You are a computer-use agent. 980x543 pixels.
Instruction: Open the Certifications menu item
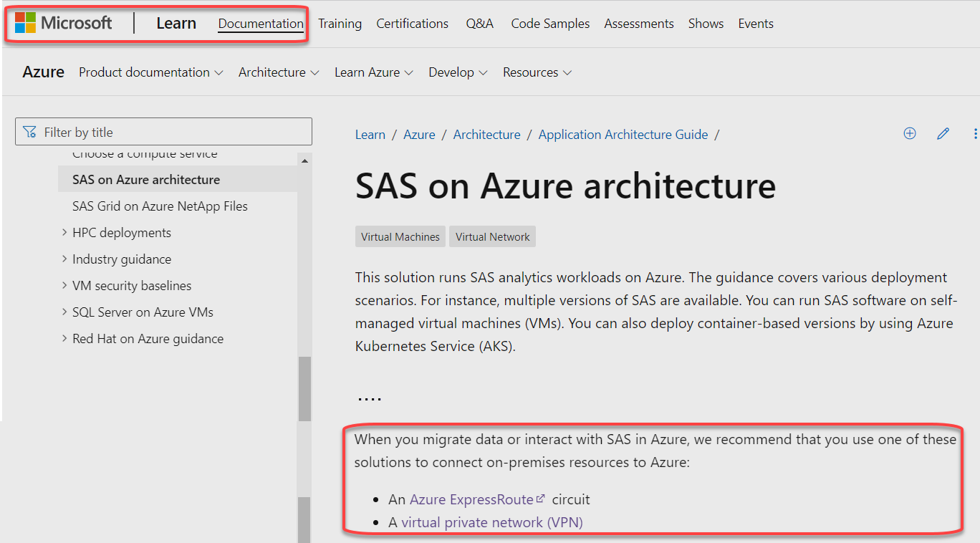tap(412, 24)
